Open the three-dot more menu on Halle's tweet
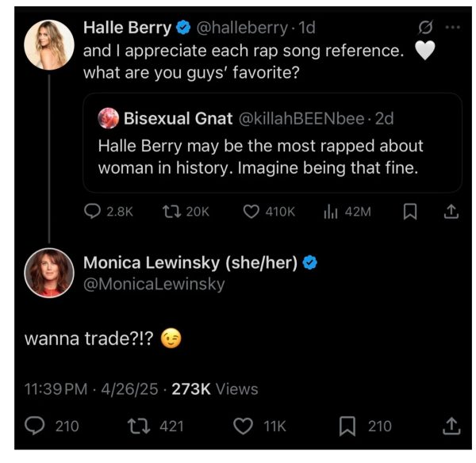This screenshot has height=463, width=476. [453, 27]
